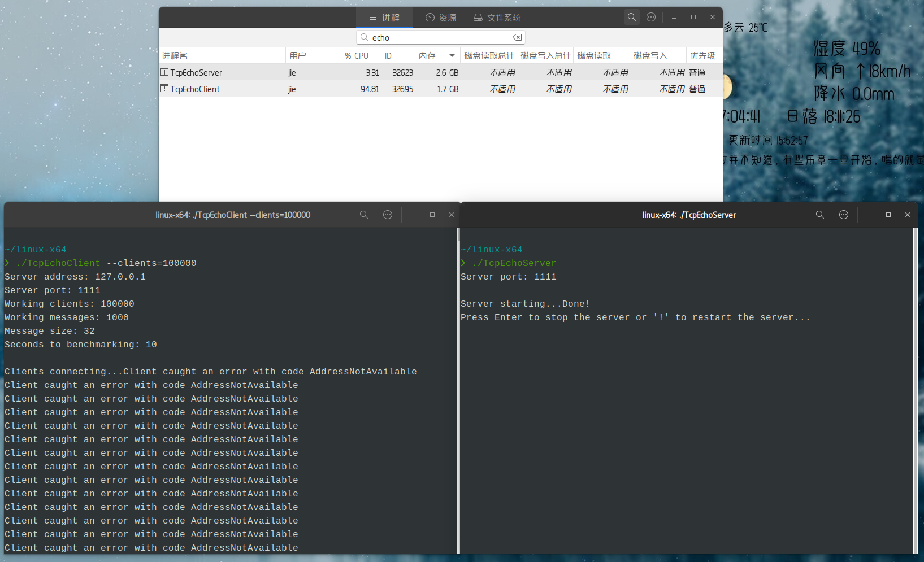Switch to the 资源 tab
The image size is (924, 562).
pos(440,17)
